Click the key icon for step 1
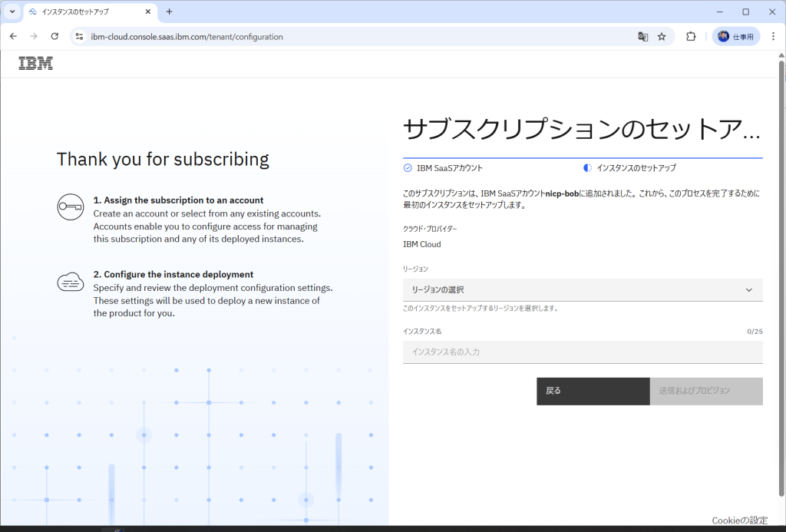The image size is (786, 532). 70,207
